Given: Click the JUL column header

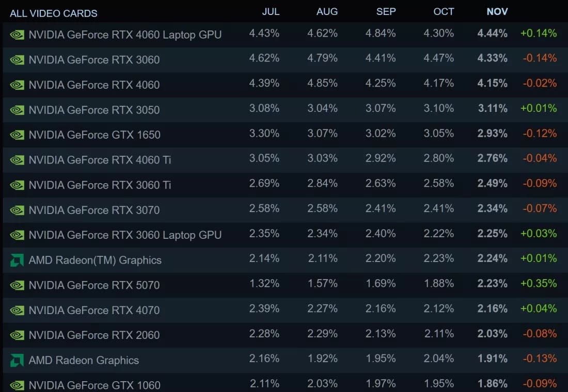Looking at the screenshot, I should pyautogui.click(x=271, y=12).
